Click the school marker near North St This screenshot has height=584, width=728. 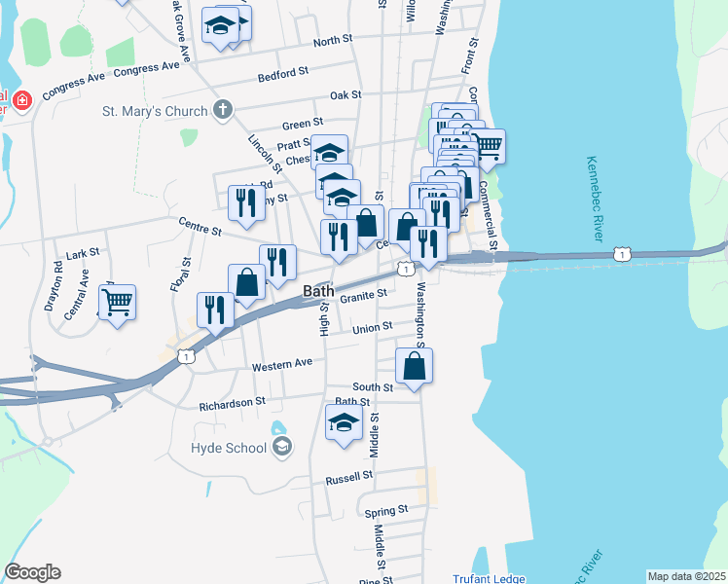(220, 28)
